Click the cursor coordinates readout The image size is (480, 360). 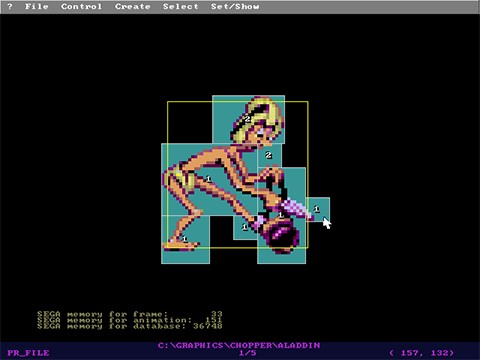tap(422, 353)
